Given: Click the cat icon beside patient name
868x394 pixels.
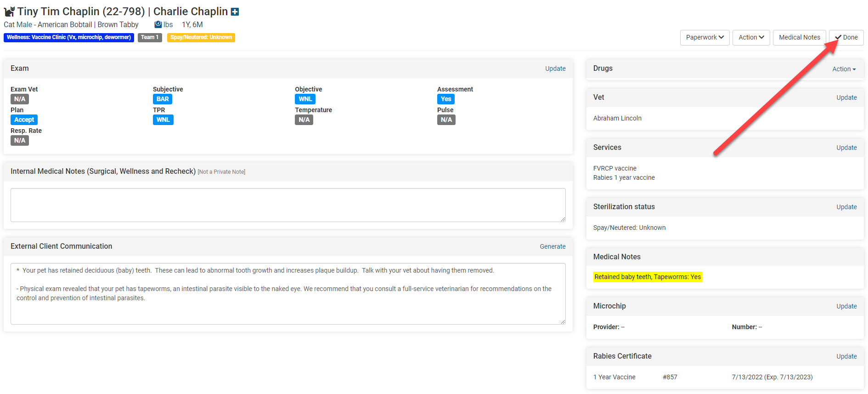Looking at the screenshot, I should (x=9, y=11).
